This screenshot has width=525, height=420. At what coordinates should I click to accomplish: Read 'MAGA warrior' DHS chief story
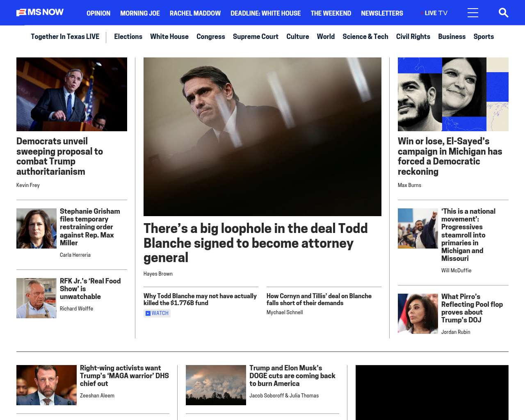[124, 376]
